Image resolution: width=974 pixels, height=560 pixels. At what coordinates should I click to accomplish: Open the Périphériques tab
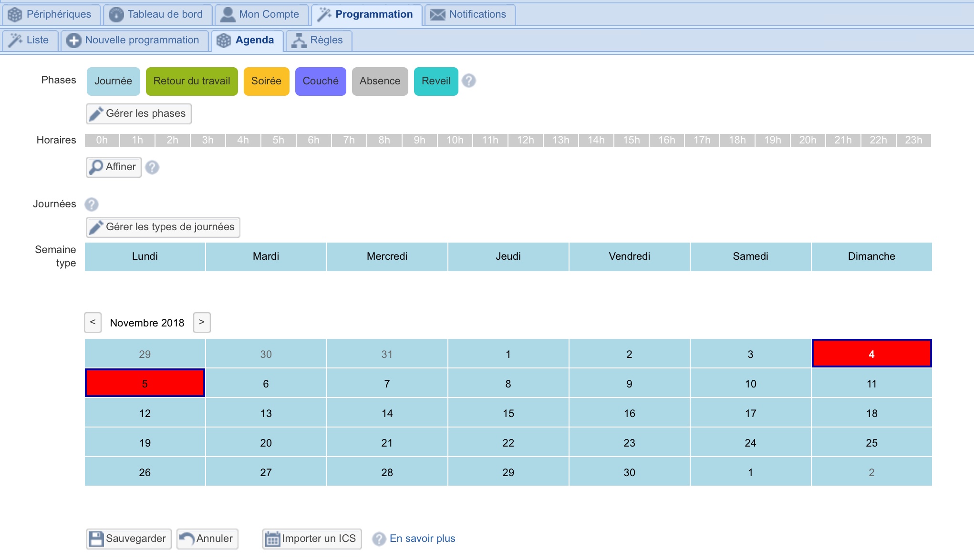click(51, 14)
